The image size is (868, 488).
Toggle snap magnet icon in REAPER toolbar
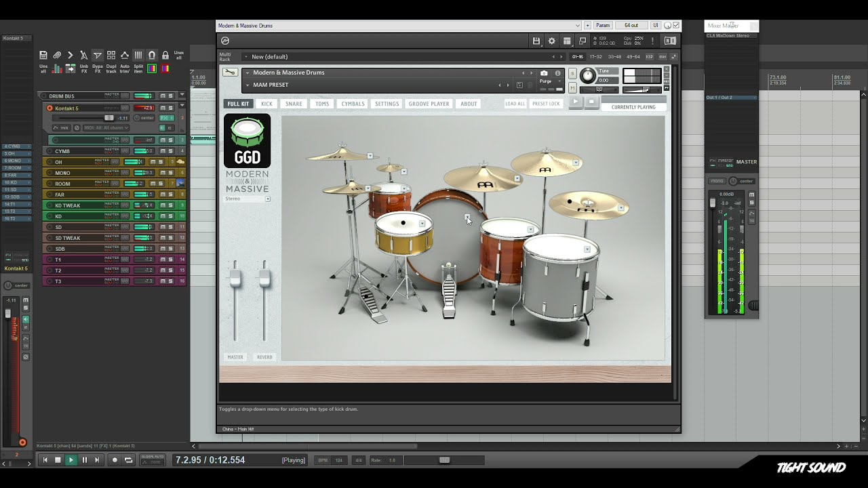point(152,56)
